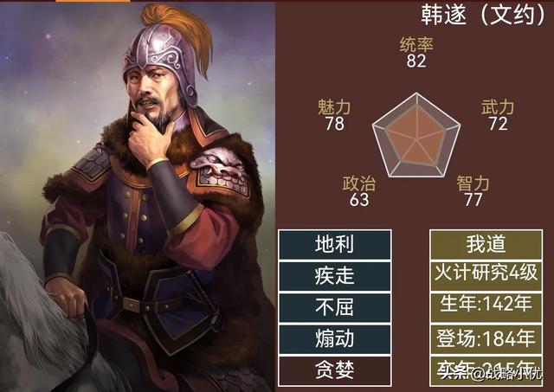This screenshot has width=554, height=392.
Task: Click the 贪婪 trait box
Action: (335, 370)
